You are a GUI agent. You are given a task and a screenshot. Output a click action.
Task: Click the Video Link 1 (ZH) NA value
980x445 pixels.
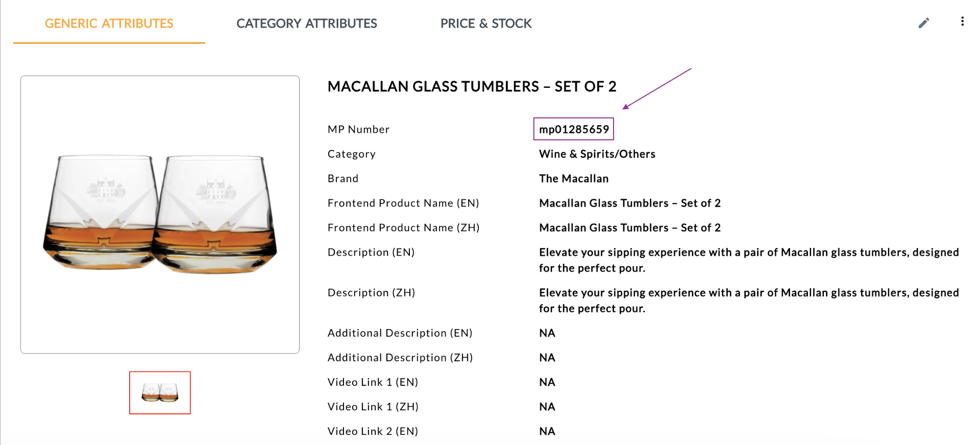coord(547,407)
